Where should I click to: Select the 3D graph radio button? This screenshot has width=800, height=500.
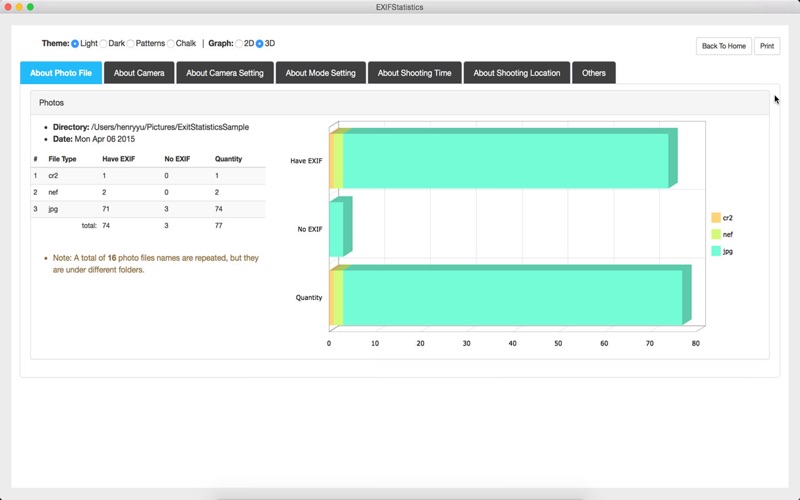pyautogui.click(x=260, y=44)
